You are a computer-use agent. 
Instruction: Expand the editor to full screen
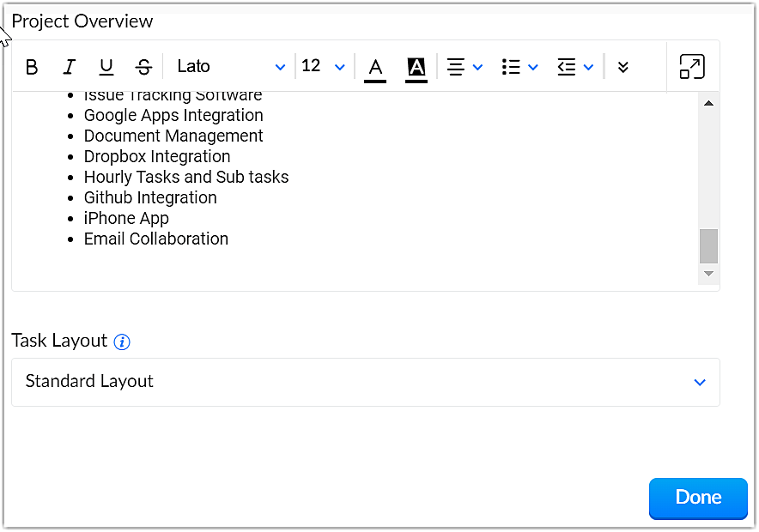click(x=692, y=67)
